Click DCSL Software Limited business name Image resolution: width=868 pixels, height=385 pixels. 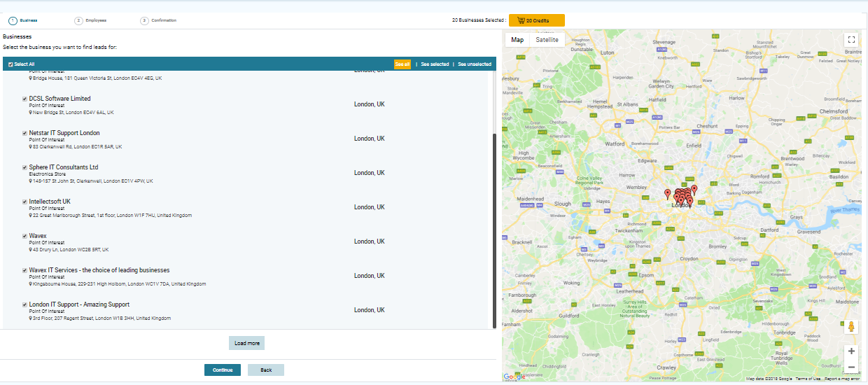pyautogui.click(x=60, y=99)
